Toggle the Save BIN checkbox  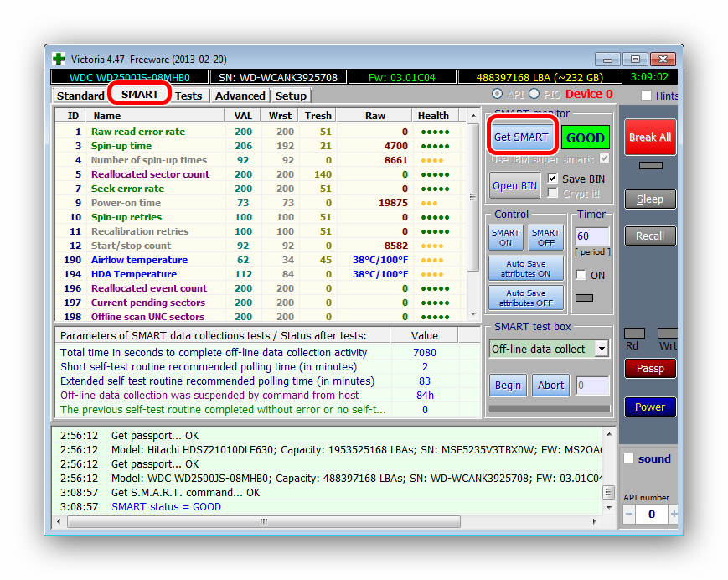553,179
